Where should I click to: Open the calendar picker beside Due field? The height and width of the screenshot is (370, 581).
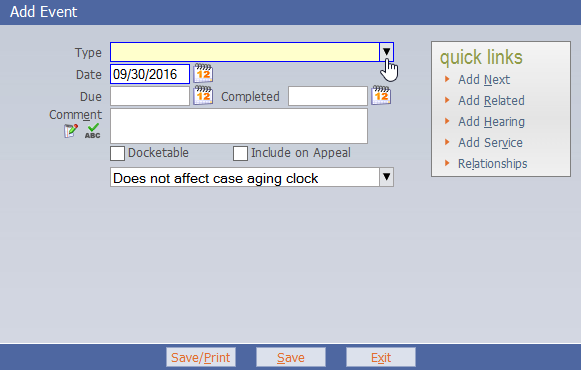pos(203,96)
